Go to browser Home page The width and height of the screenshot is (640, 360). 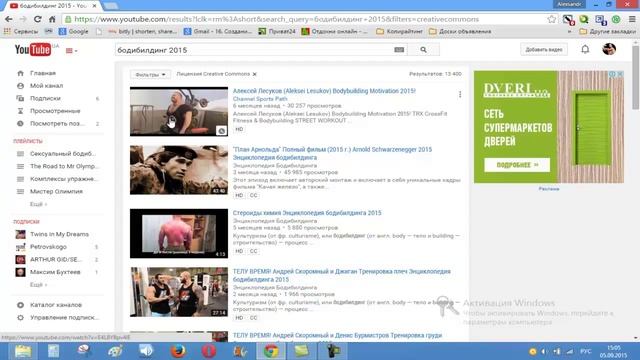(x=52, y=19)
